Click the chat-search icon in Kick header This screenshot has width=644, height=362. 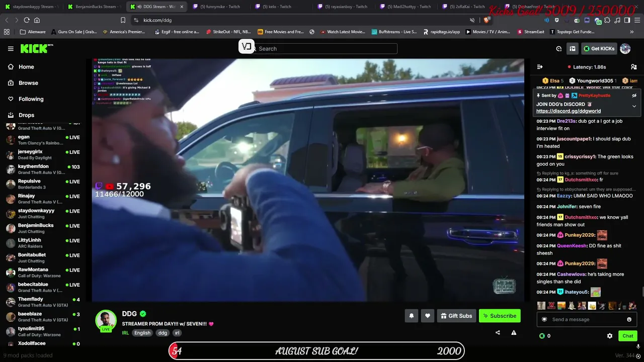(559, 49)
